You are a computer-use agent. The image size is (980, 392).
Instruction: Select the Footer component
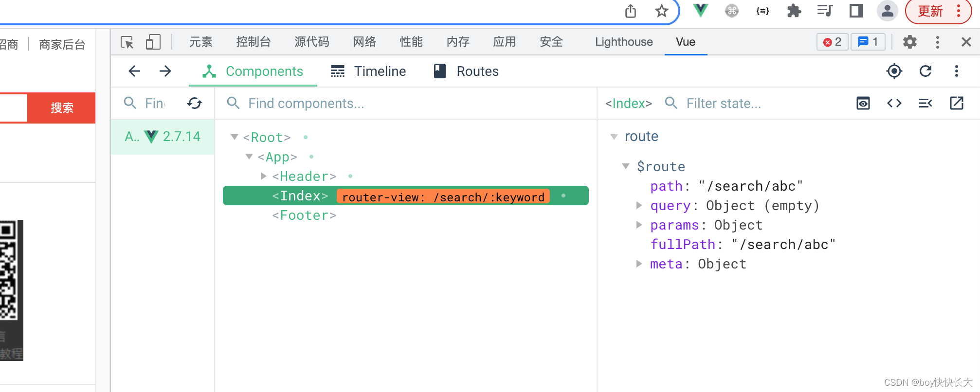304,215
